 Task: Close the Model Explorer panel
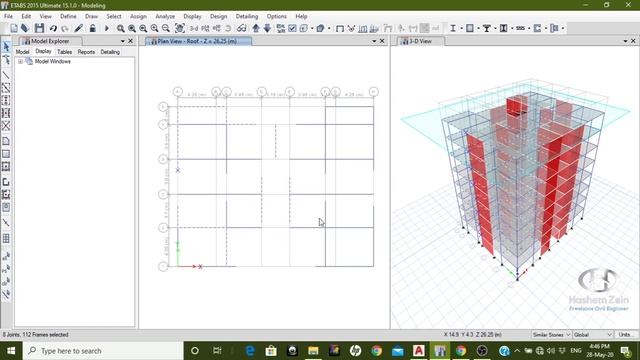pyautogui.click(x=131, y=41)
